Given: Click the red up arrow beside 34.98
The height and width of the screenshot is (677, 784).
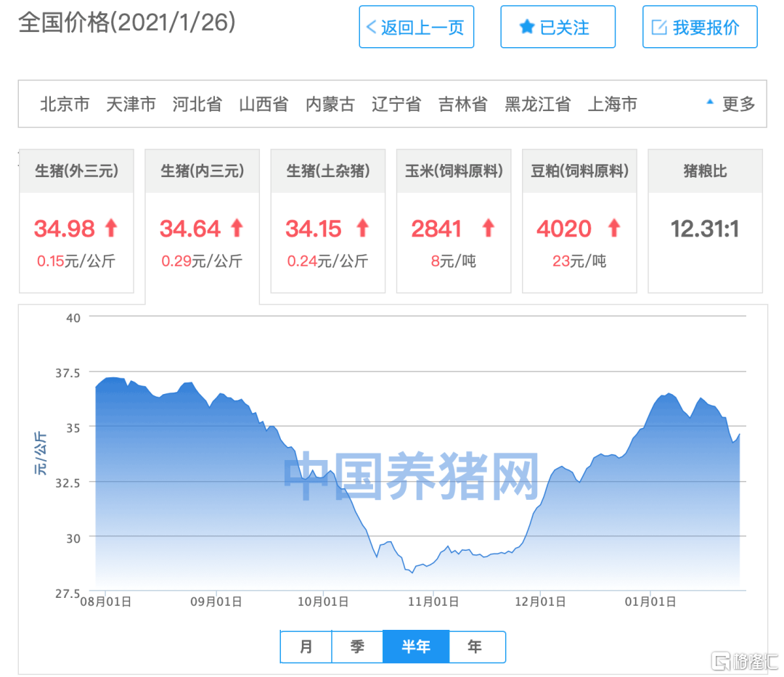Looking at the screenshot, I should (111, 228).
